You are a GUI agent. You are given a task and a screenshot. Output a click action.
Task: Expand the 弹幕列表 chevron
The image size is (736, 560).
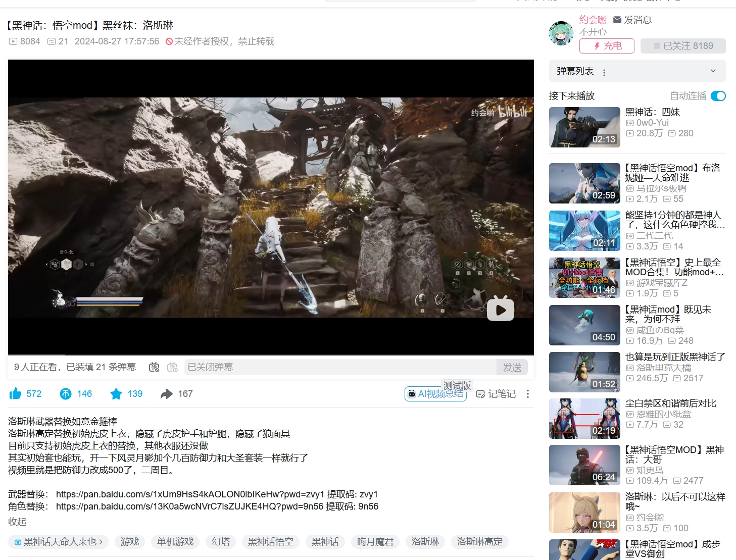713,71
